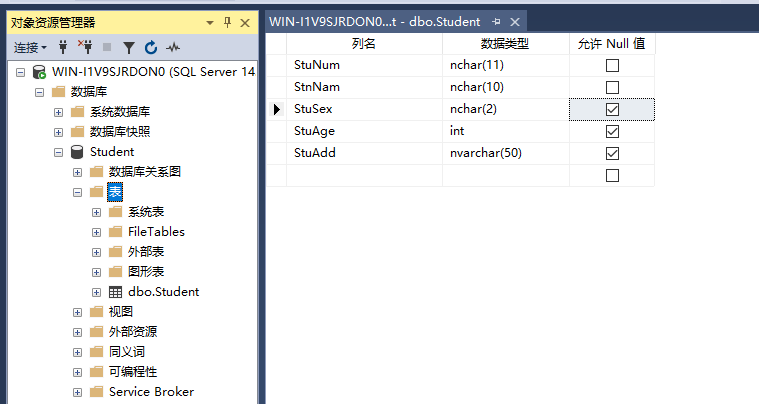
Task: Toggle the Object Explorer auto-hide pin
Action: point(228,22)
